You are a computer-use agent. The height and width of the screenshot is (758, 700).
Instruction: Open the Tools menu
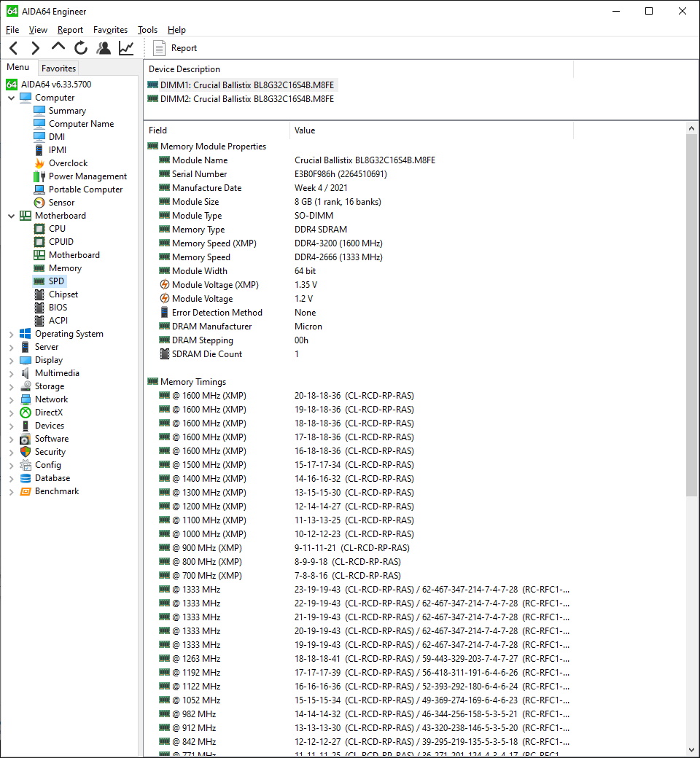click(x=147, y=30)
